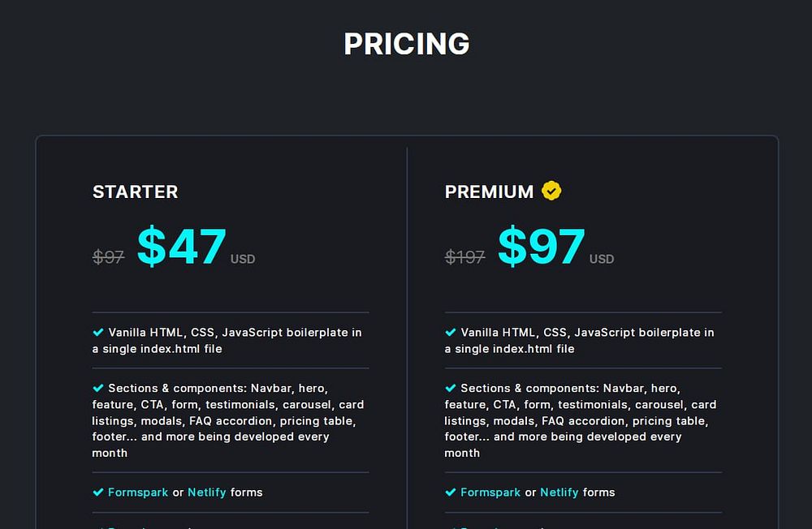The width and height of the screenshot is (812, 529).
Task: Open the Formspark link in Starter plan
Action: (x=138, y=492)
